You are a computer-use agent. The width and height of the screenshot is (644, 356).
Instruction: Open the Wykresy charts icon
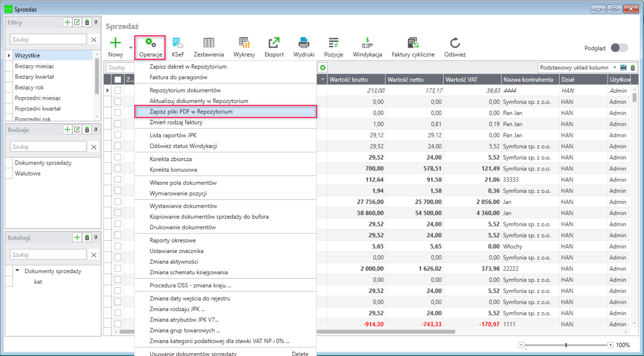pyautogui.click(x=244, y=47)
